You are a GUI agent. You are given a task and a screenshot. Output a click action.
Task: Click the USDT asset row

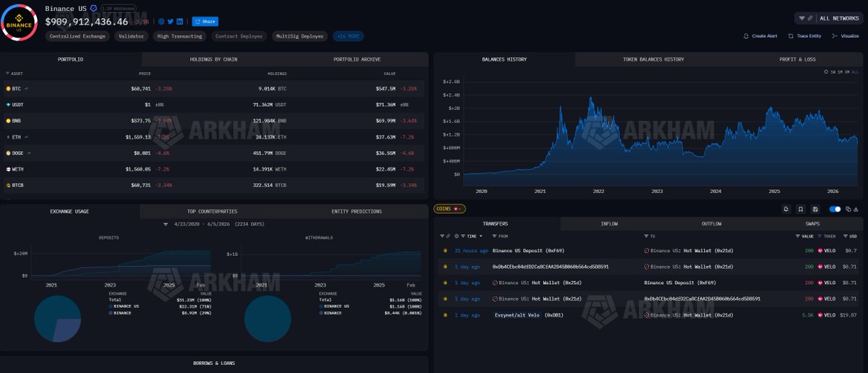(214, 104)
